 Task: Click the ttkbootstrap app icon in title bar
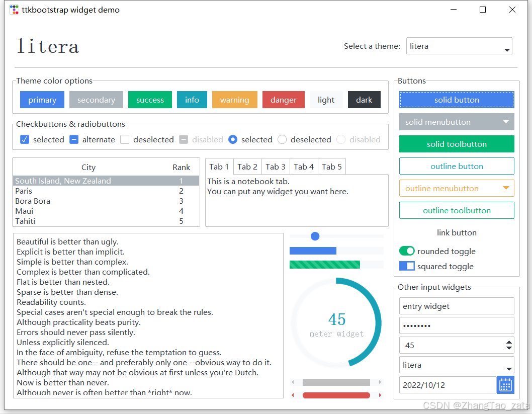pyautogui.click(x=14, y=10)
